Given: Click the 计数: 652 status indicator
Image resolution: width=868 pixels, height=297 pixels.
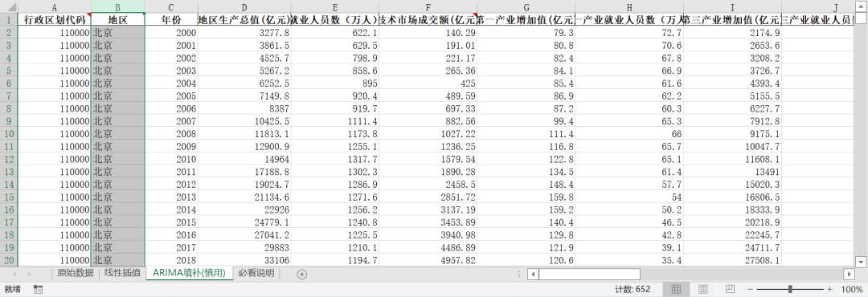Looking at the screenshot, I should click(x=633, y=289).
